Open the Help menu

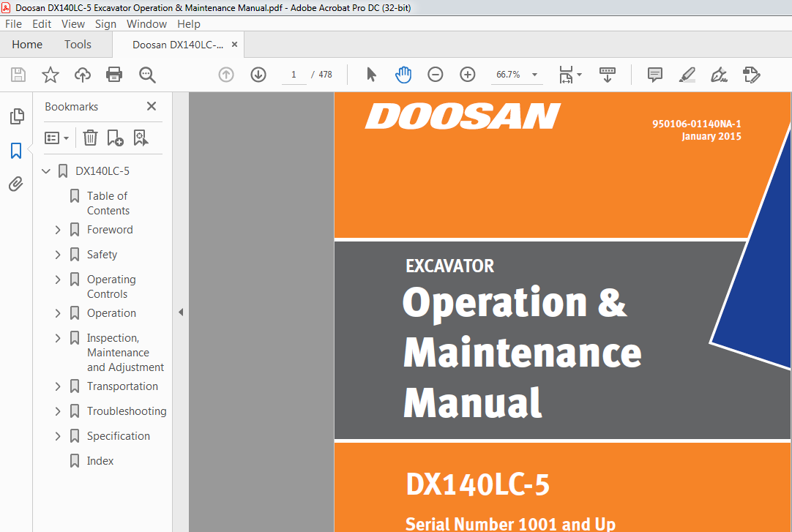[x=188, y=23]
